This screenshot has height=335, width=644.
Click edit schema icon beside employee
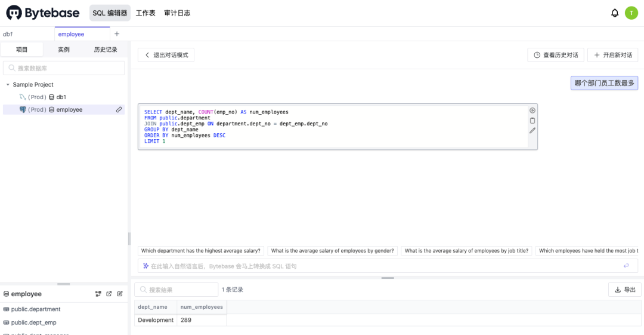point(120,294)
